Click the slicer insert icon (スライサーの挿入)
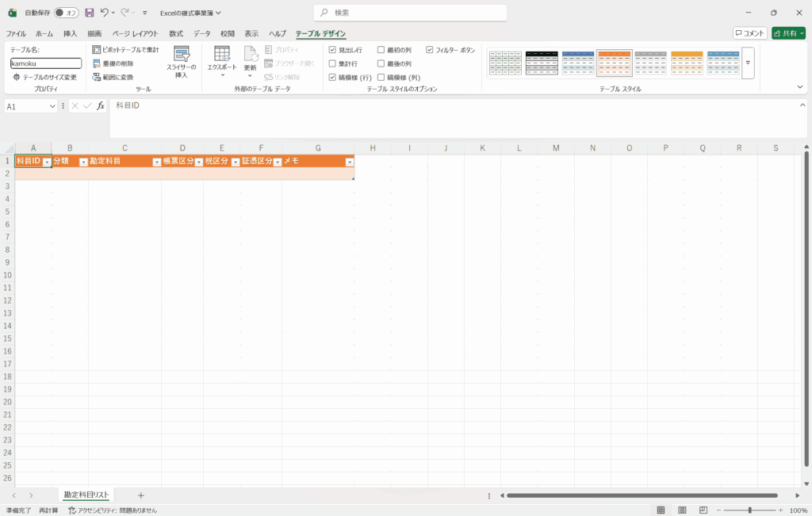The image size is (812, 516). point(181,55)
